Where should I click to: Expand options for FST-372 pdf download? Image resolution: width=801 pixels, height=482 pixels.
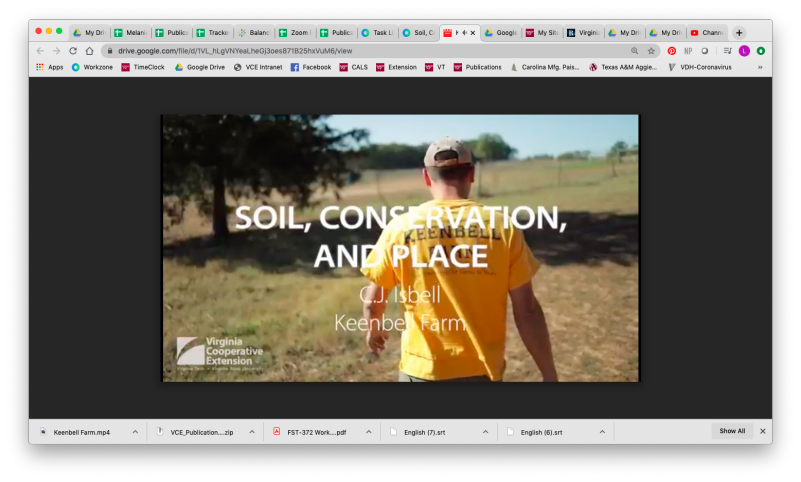pos(369,432)
